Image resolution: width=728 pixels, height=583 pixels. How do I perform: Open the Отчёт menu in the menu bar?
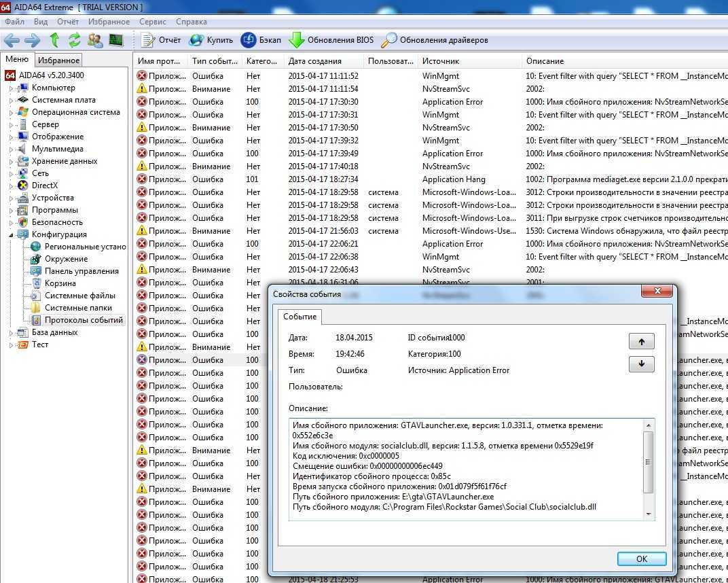[x=68, y=22]
